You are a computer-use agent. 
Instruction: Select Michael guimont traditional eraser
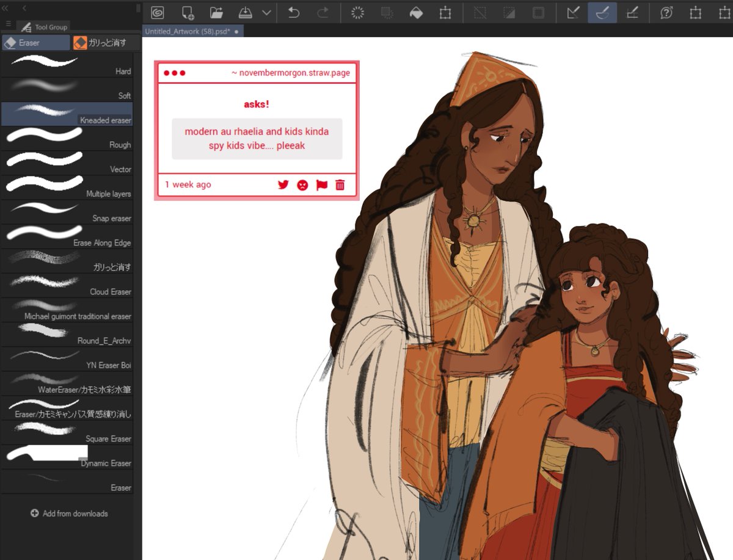67,310
